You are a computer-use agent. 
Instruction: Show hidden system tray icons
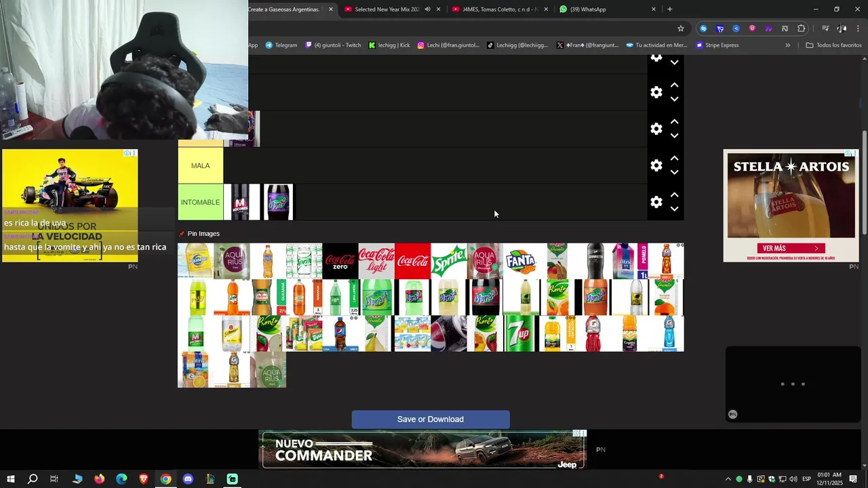pos(728,479)
